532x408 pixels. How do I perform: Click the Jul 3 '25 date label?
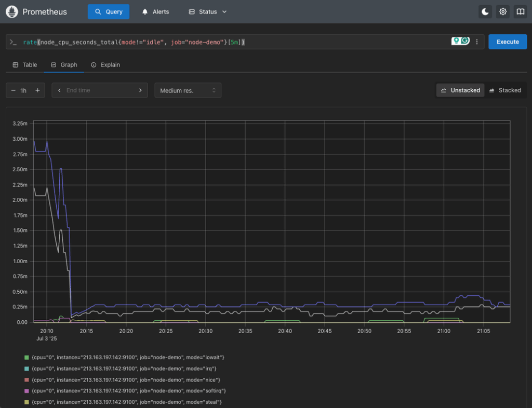pyautogui.click(x=46, y=338)
